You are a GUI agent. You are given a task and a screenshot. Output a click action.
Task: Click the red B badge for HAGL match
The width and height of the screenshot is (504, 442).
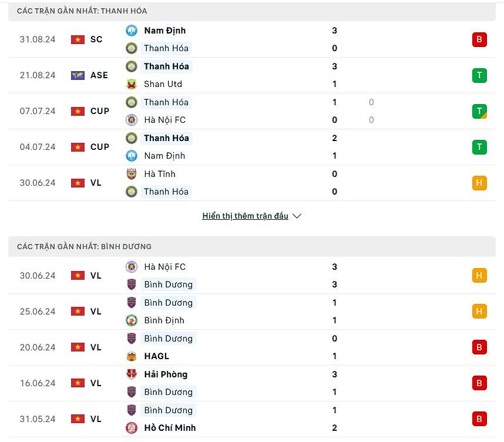[x=479, y=347]
